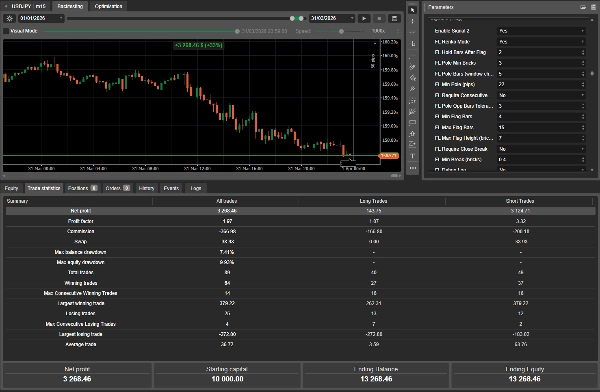Open the Enable Signal 2 dropdown
Screen dimensions: 600x392
[x=541, y=31]
